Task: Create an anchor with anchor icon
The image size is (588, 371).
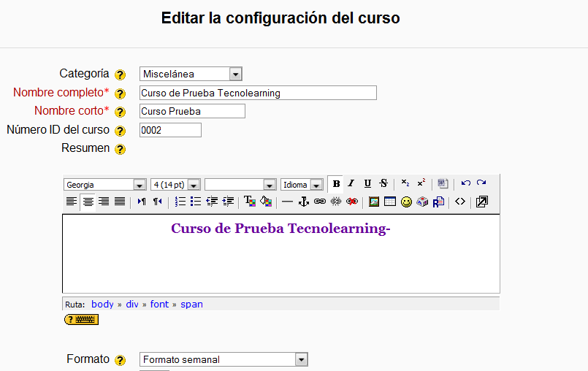Action: 304,202
